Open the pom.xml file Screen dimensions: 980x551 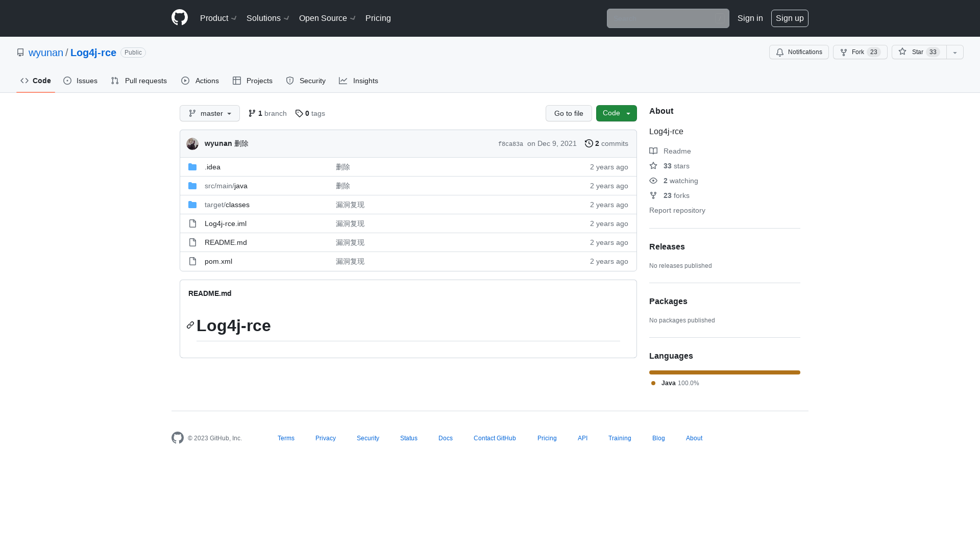tap(218, 261)
